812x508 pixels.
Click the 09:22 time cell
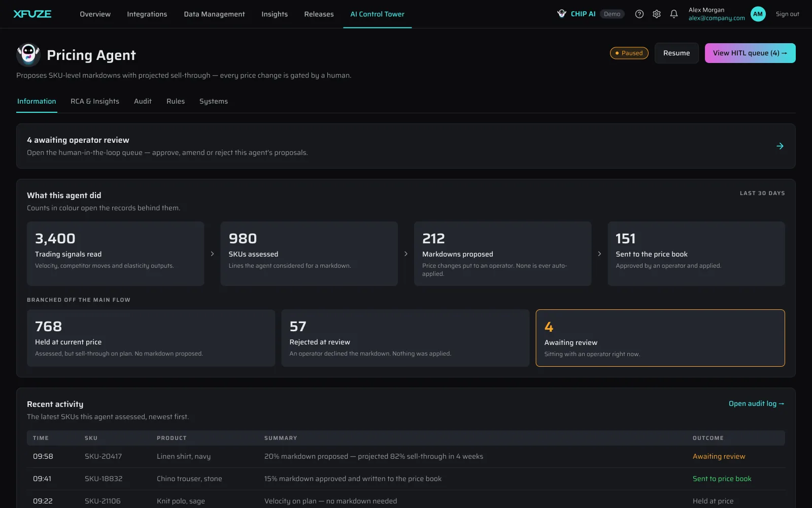coord(43,501)
